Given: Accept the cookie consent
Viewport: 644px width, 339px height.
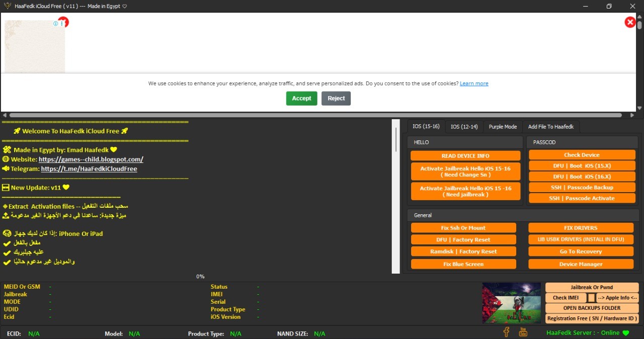Looking at the screenshot, I should pos(301,98).
